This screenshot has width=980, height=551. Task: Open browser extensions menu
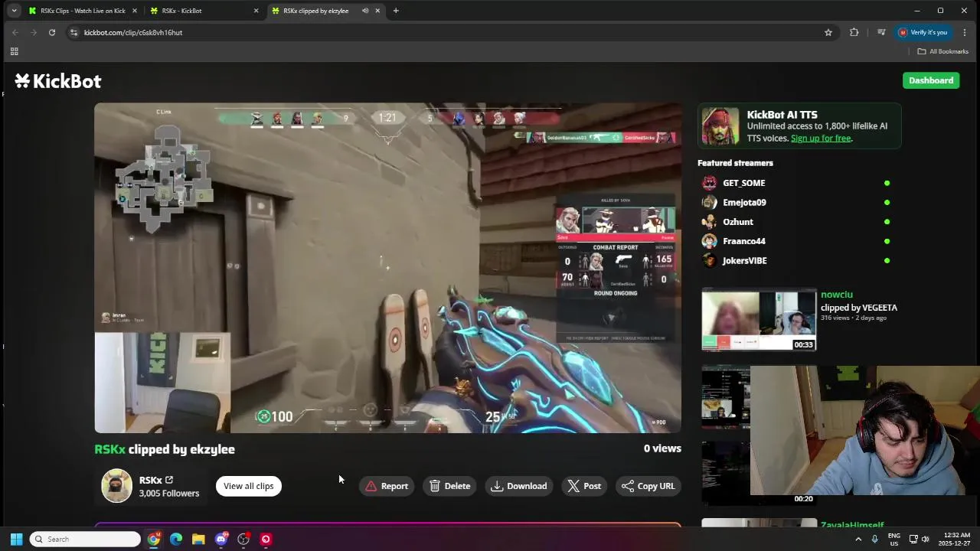click(x=854, y=32)
